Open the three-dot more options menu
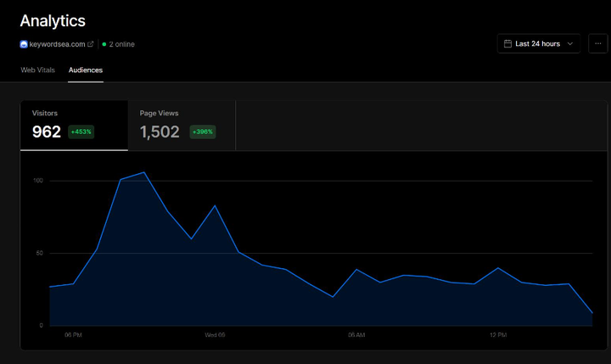This screenshot has height=364, width=611. [x=597, y=43]
